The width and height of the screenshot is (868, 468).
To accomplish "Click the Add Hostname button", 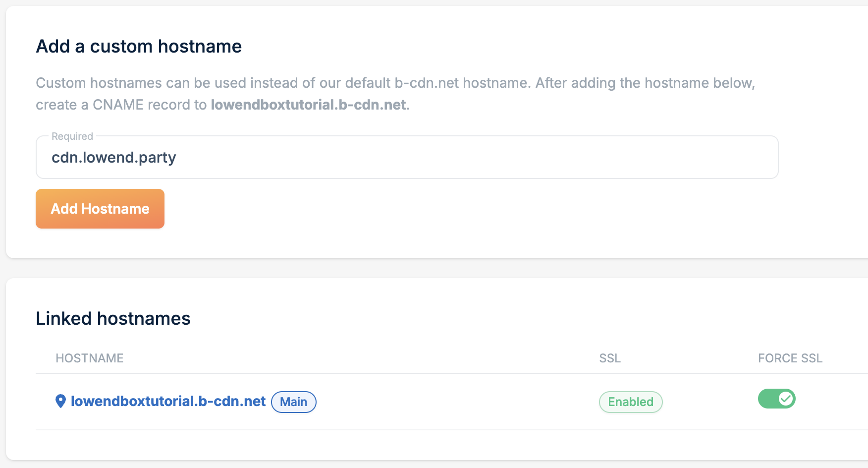I will tap(100, 209).
